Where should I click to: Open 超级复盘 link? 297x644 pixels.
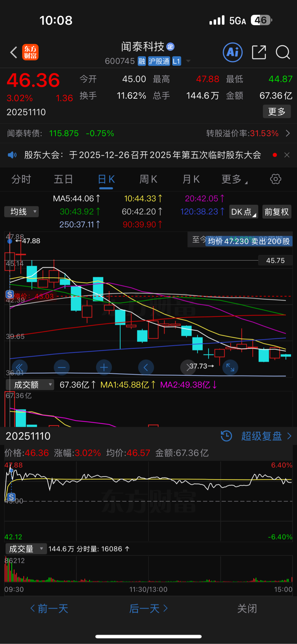266,436
